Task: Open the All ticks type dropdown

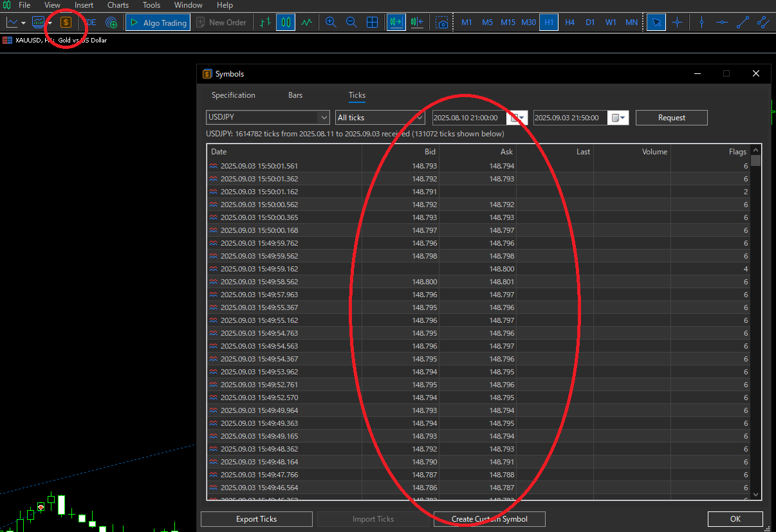Action: click(x=420, y=118)
